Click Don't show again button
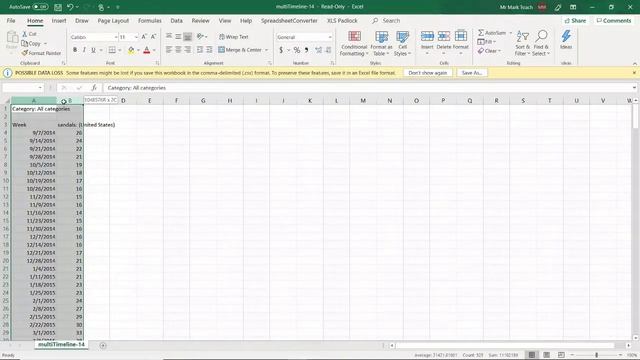 tap(427, 73)
